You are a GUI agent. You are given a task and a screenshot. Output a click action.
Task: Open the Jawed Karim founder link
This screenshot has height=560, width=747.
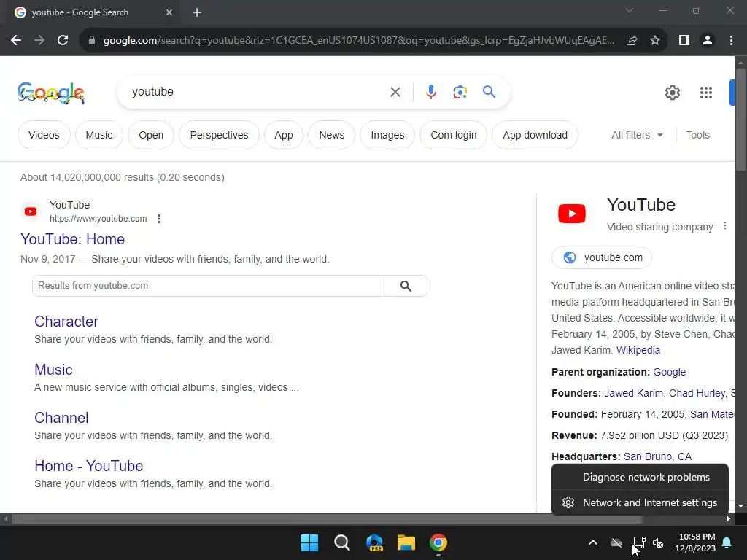click(x=633, y=393)
